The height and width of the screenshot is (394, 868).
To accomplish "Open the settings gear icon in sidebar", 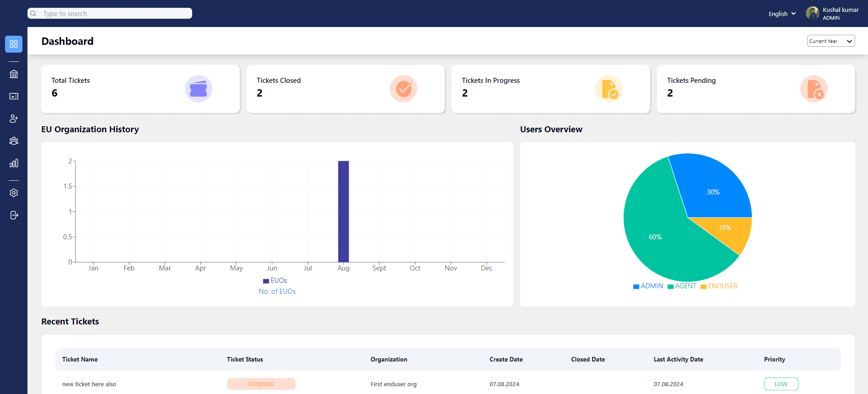I will pyautogui.click(x=14, y=193).
